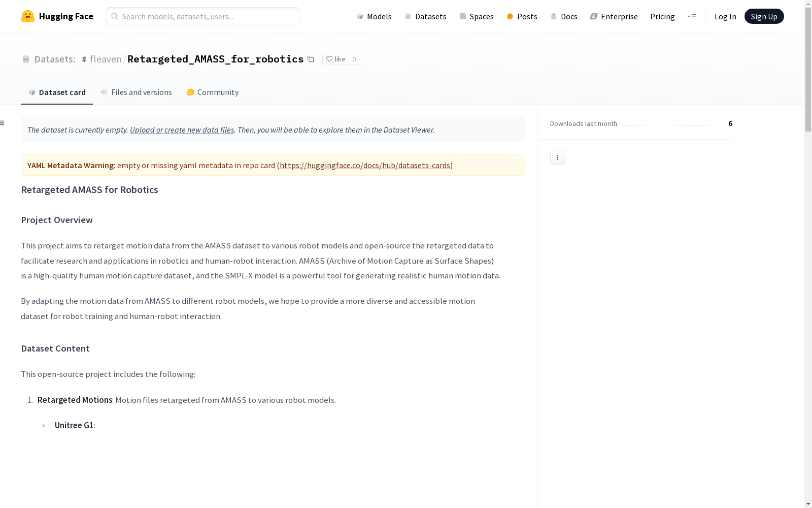The width and height of the screenshot is (812, 508).
Task: Open the Spaces nav item
Action: point(477,16)
